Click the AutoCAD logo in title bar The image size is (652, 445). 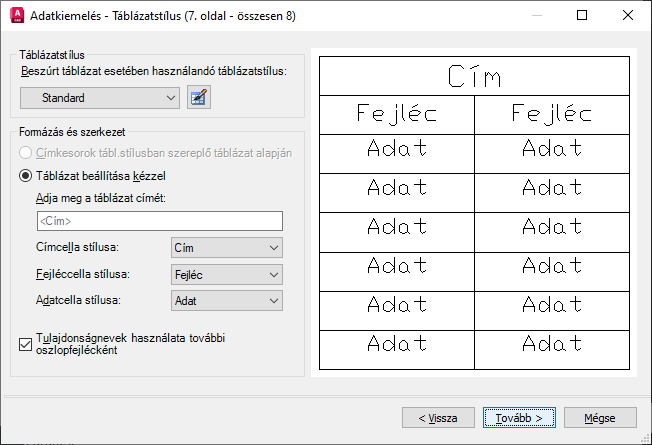tap(17, 16)
